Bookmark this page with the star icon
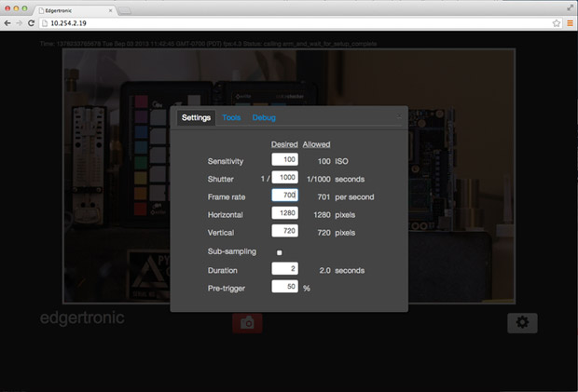This screenshot has width=578, height=392. coord(557,22)
